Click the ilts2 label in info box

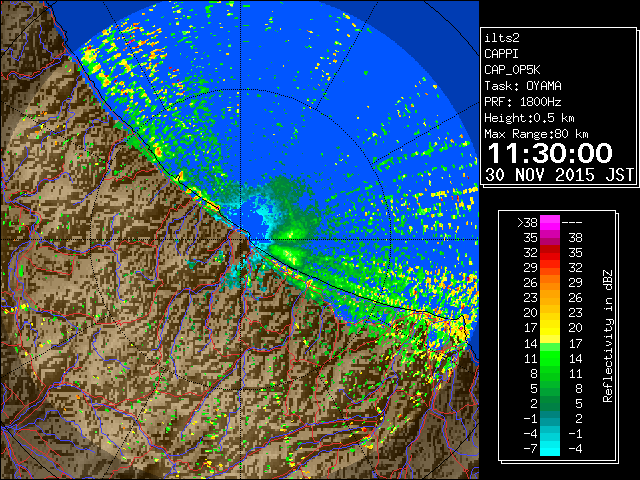(502, 38)
